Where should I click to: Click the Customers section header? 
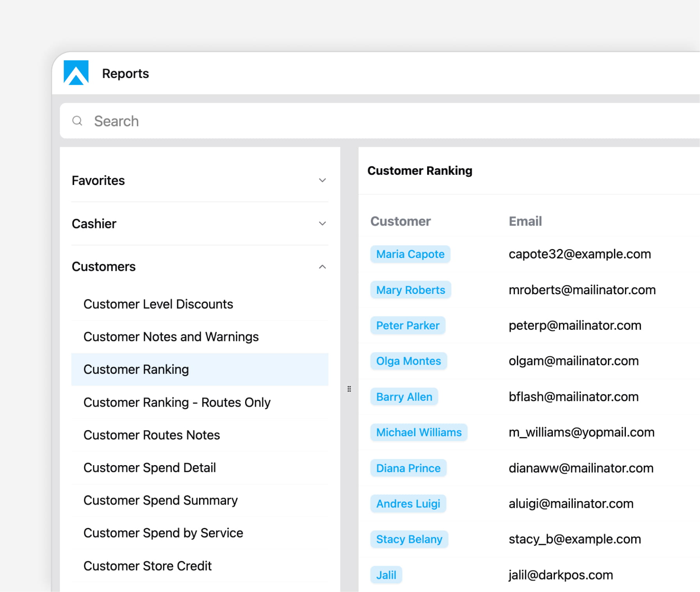point(200,267)
